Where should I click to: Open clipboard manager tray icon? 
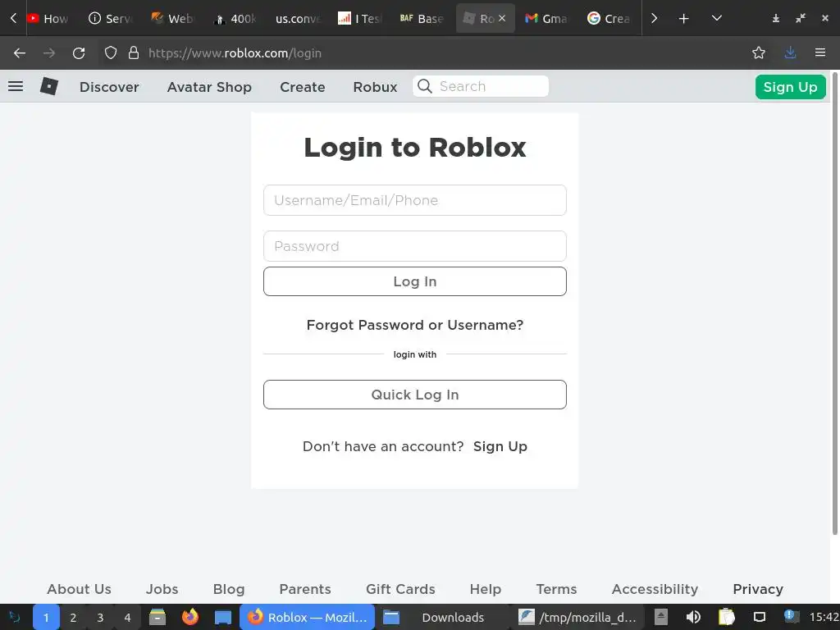pos(726,617)
